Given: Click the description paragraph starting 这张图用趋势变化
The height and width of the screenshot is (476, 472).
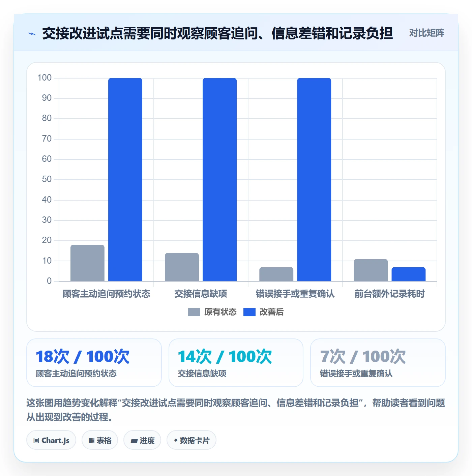Looking at the screenshot, I should (x=236, y=410).
